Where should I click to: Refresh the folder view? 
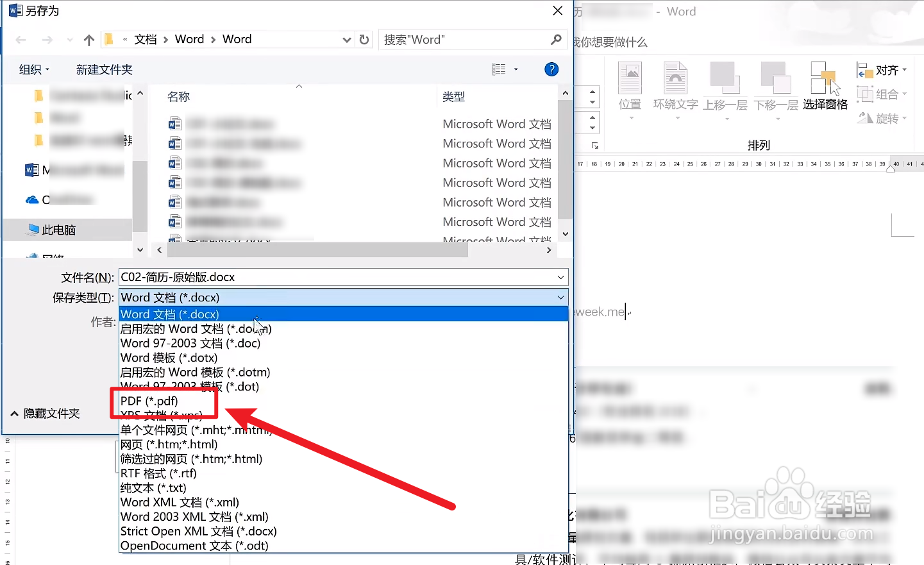tap(364, 39)
